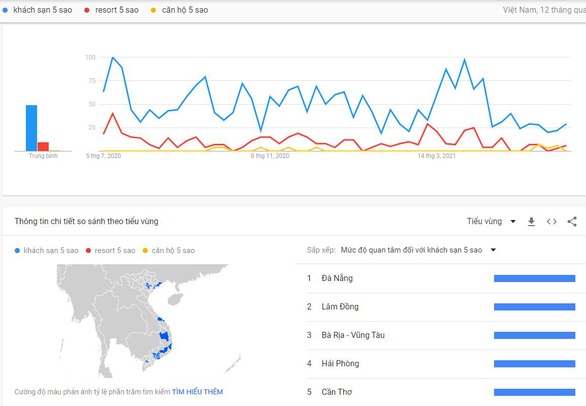Viewport: 586px width, 406px height.
Task: Select the blue dot for khách sạn 5 sao
Action: coord(5,10)
